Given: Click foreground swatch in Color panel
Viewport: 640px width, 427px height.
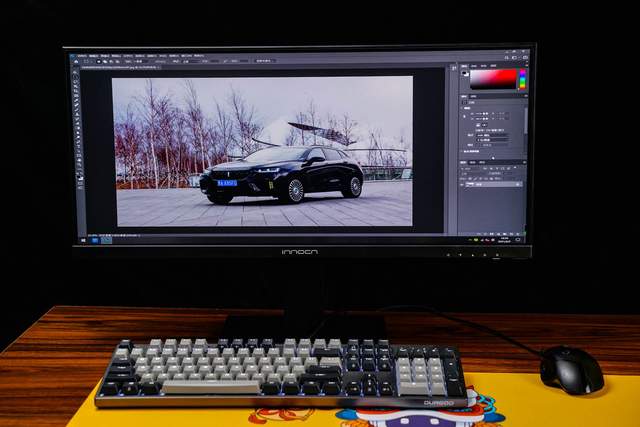Looking at the screenshot, I should [x=463, y=72].
